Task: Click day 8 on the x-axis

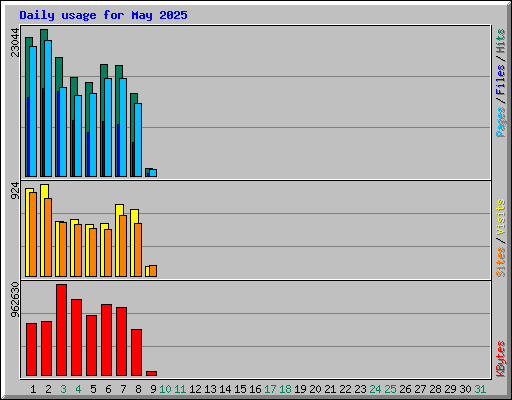Action: pyautogui.click(x=138, y=389)
